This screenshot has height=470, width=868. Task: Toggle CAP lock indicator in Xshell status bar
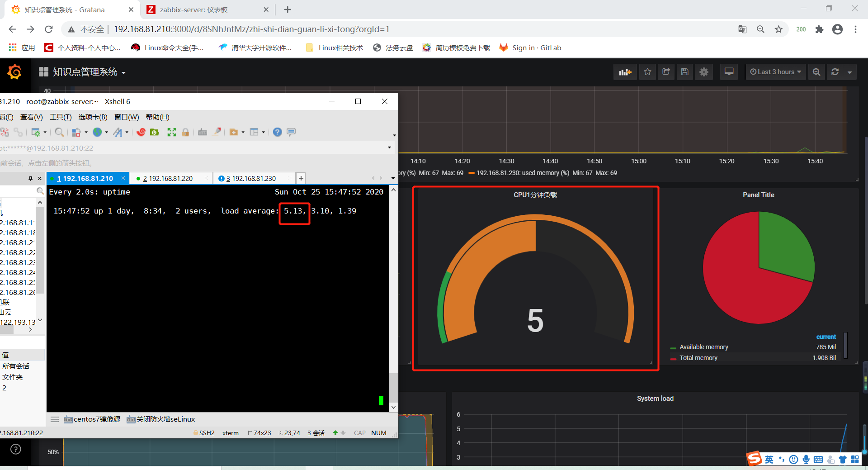(x=359, y=433)
